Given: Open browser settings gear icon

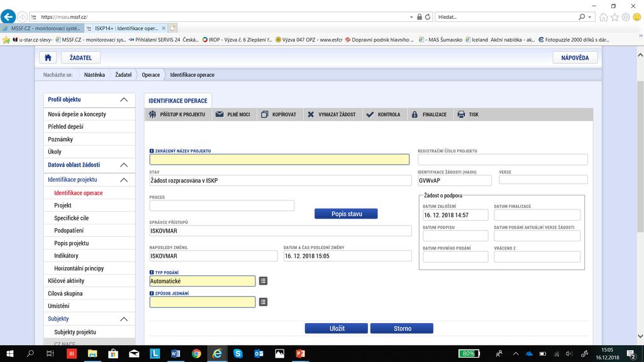Looking at the screenshot, I should [626, 17].
